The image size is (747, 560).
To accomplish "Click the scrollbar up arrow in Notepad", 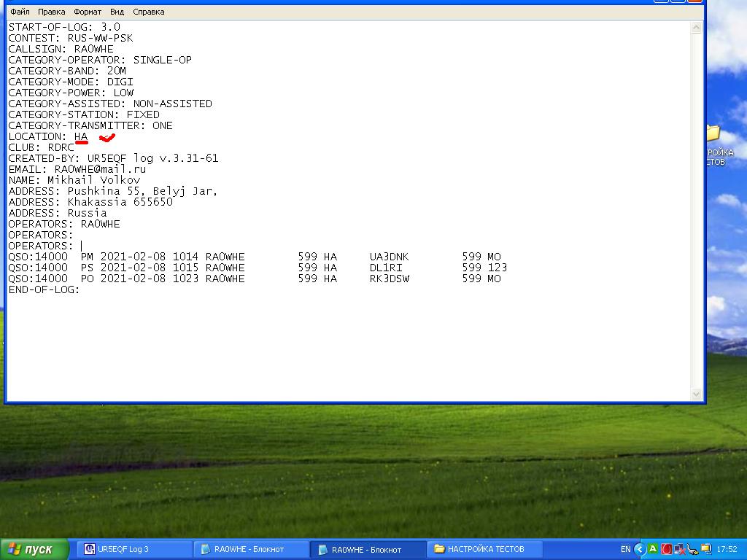I will pos(696,27).
